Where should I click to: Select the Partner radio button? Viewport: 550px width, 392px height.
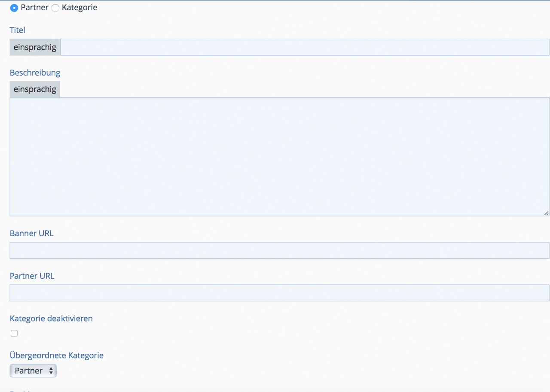(14, 8)
